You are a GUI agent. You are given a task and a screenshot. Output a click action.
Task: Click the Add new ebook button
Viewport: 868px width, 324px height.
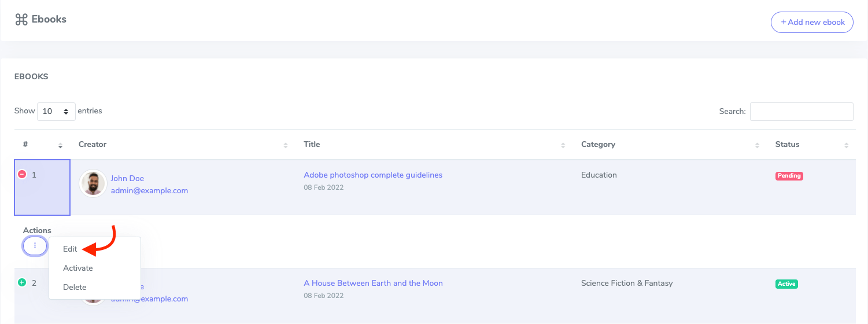[812, 22]
